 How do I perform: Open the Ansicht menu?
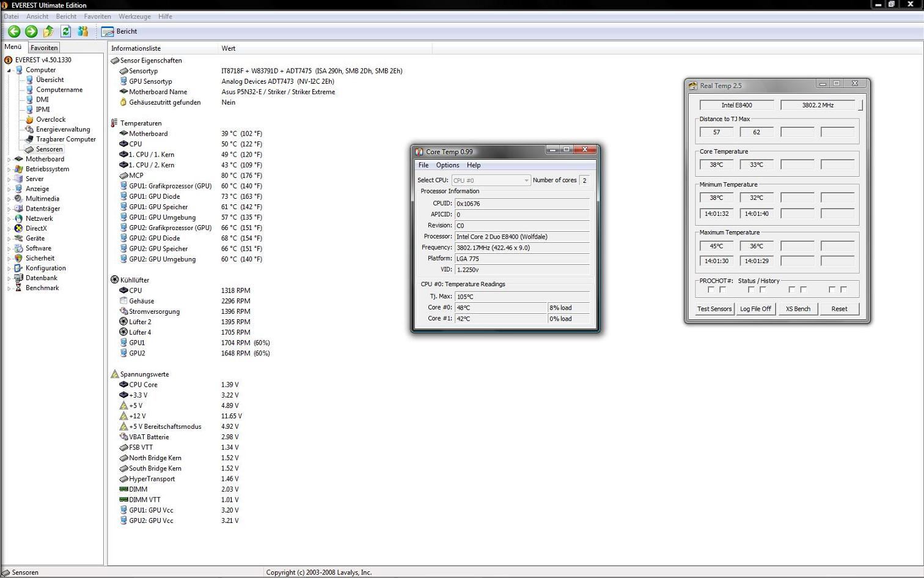pyautogui.click(x=37, y=17)
